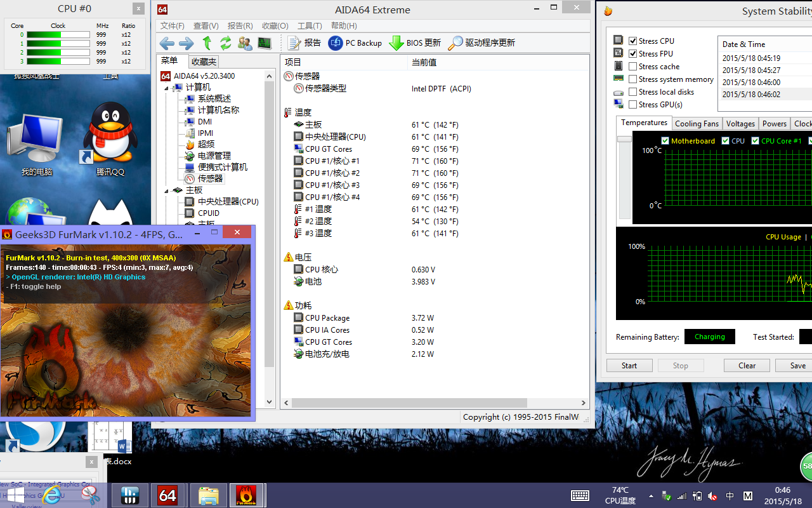Select CPUID in the tree
Screen dimensions: 812x508
[209, 213]
